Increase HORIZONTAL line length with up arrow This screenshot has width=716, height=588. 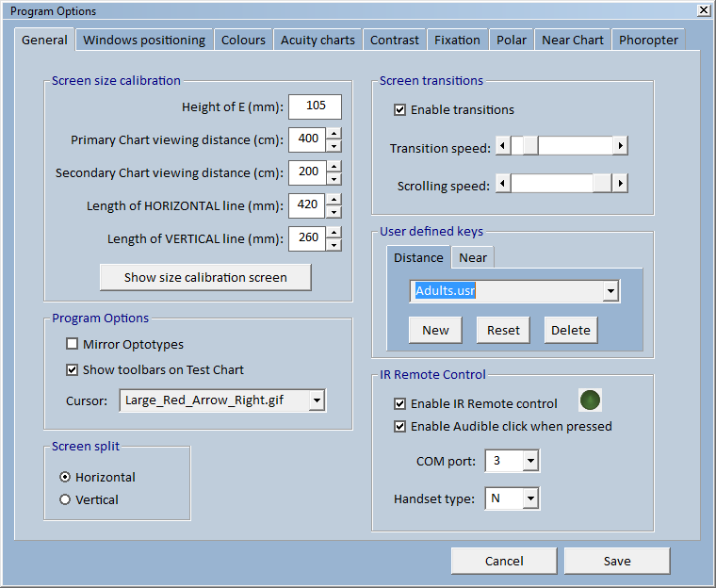(x=334, y=199)
